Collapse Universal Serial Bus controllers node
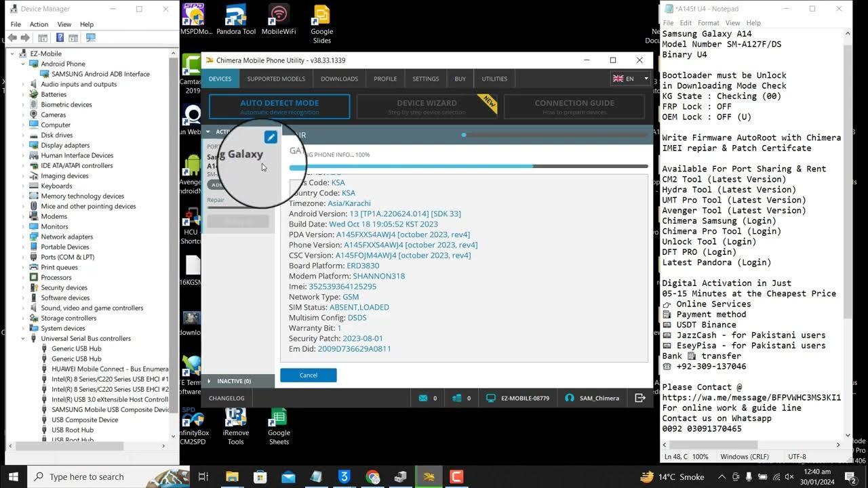 point(22,338)
